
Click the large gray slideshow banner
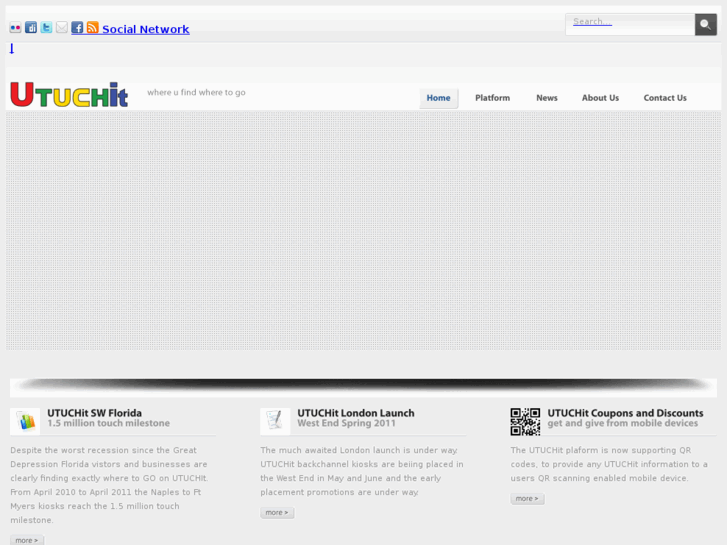click(364, 231)
